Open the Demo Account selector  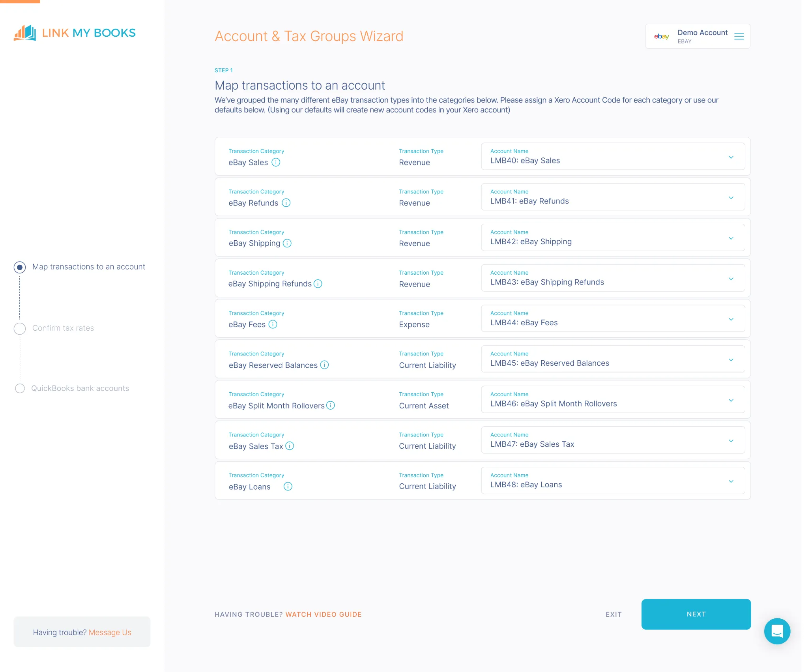coord(698,36)
